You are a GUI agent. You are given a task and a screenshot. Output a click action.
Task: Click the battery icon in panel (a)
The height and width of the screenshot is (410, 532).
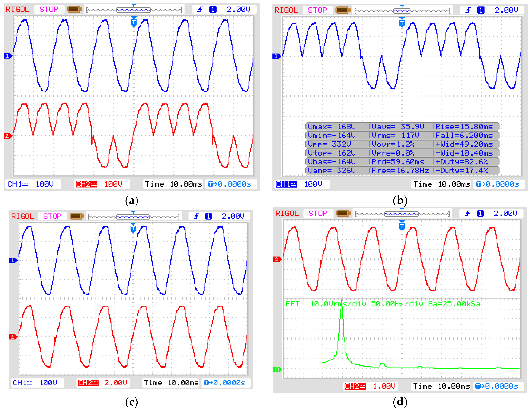tap(75, 10)
